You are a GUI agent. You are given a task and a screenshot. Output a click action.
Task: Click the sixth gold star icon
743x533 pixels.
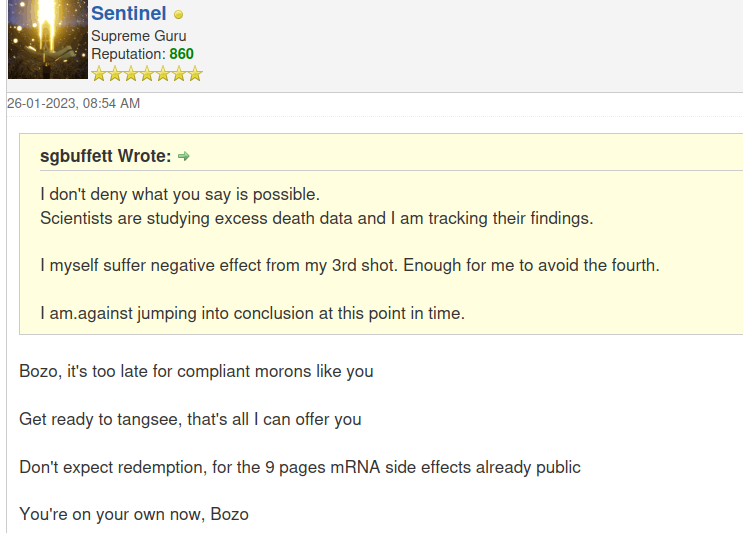(179, 74)
